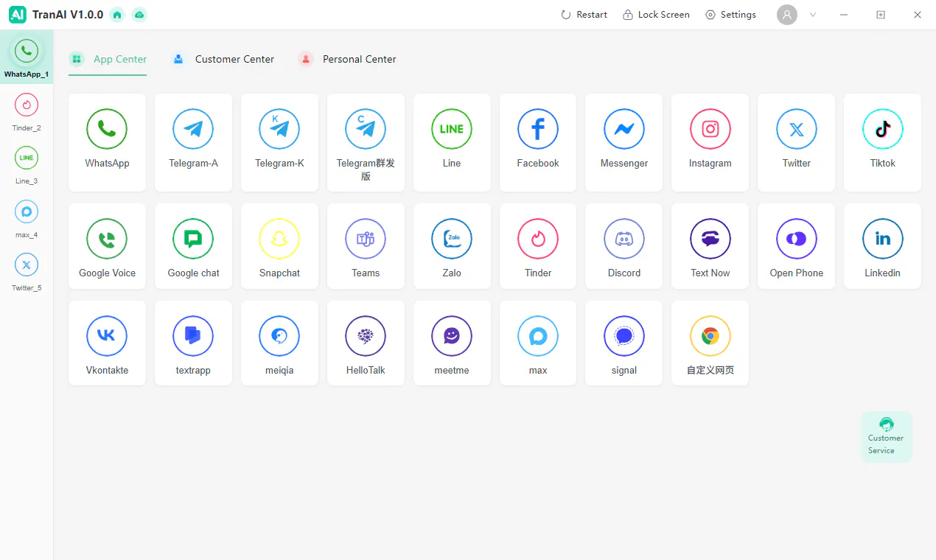
Task: Switch to Tinder_2 sidebar session
Action: (27, 111)
